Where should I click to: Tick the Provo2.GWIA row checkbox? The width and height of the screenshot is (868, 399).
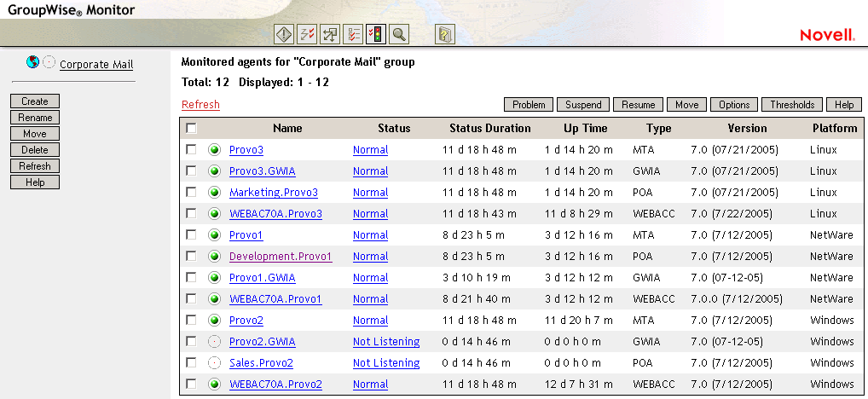pos(191,341)
